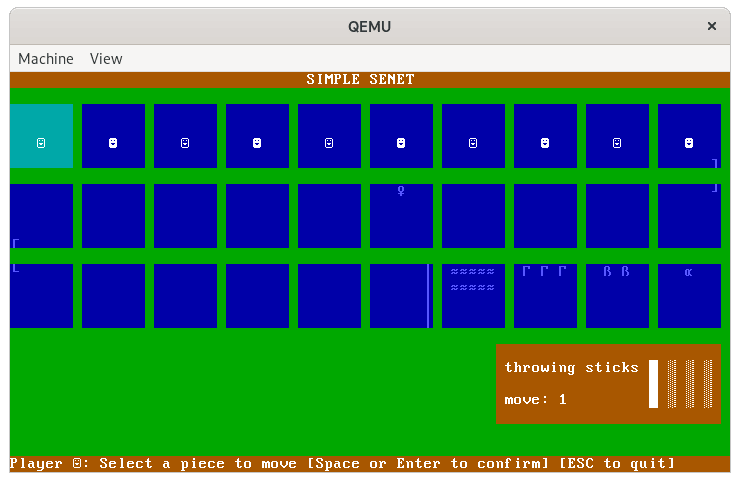Screen dimensions: 740x482
Task: Click the 'move: 1' indicator
Action: click(x=536, y=400)
